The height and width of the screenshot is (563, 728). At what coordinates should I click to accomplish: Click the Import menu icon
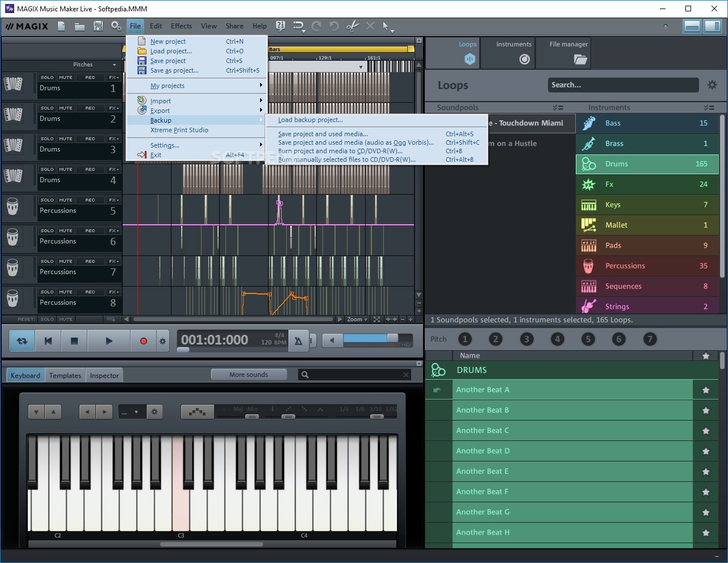(142, 100)
